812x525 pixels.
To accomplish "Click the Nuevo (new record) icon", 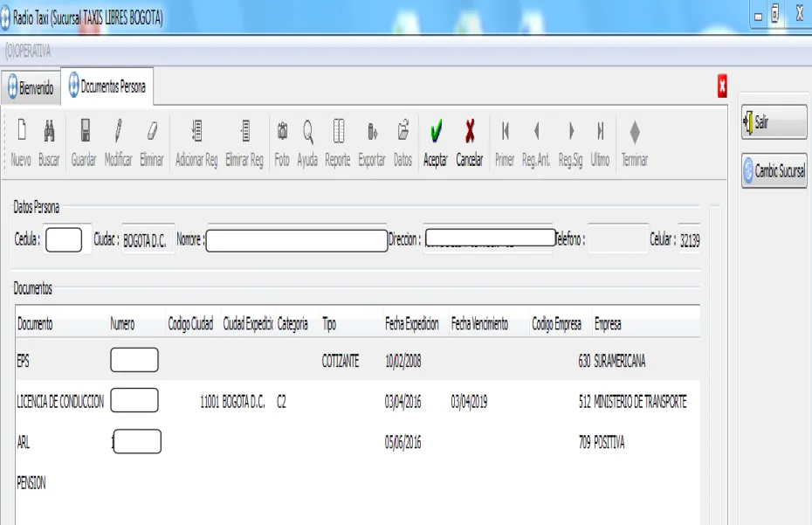I will [x=21, y=142].
